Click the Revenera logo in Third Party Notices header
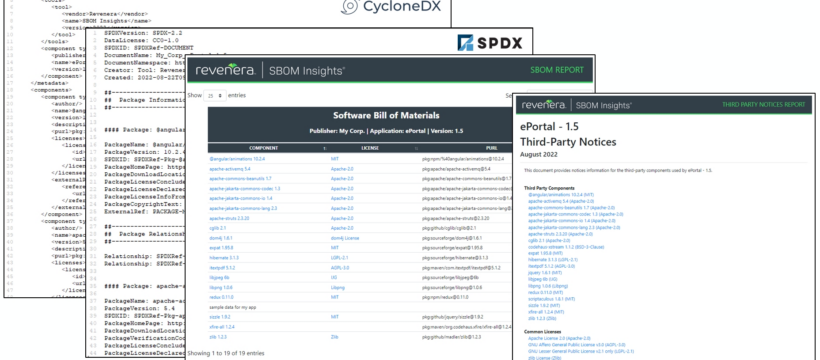 point(543,105)
